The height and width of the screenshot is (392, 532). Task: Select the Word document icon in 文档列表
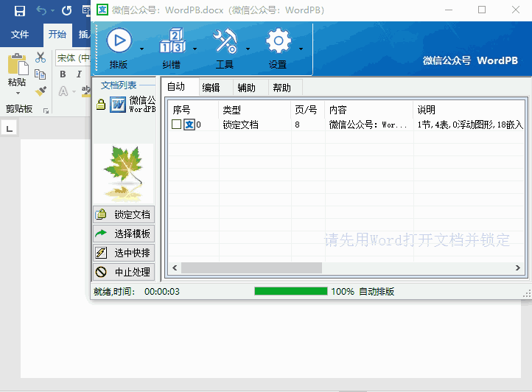118,104
